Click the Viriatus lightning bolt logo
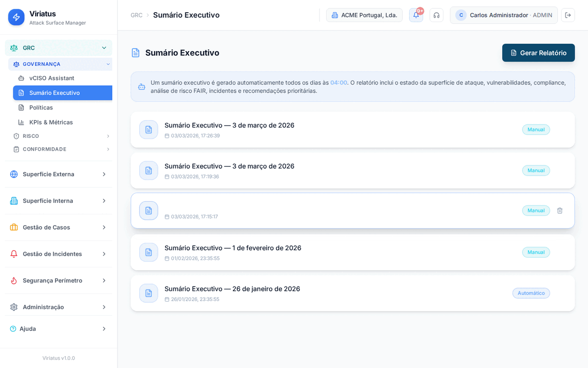Image resolution: width=588 pixels, height=368 pixels. [x=14, y=17]
